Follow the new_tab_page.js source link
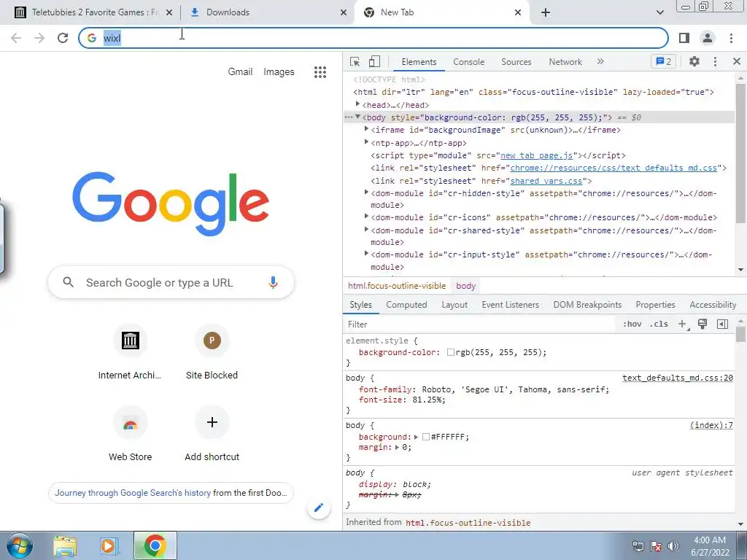747x560 pixels. click(536, 156)
